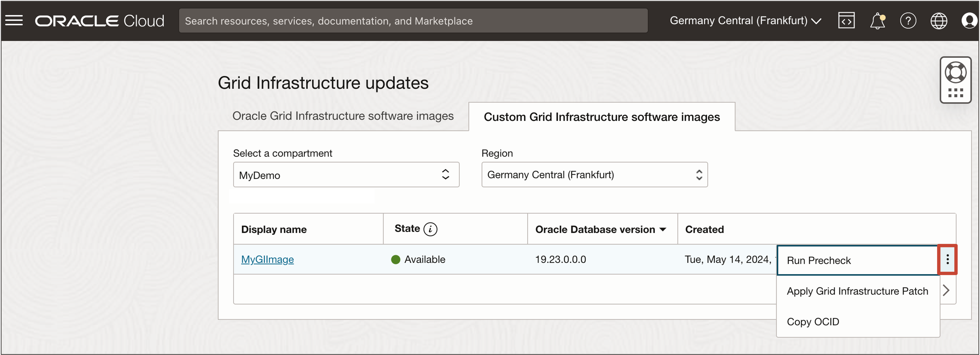This screenshot has height=355, width=980.
Task: Open the user profile avatar
Action: click(x=969, y=21)
